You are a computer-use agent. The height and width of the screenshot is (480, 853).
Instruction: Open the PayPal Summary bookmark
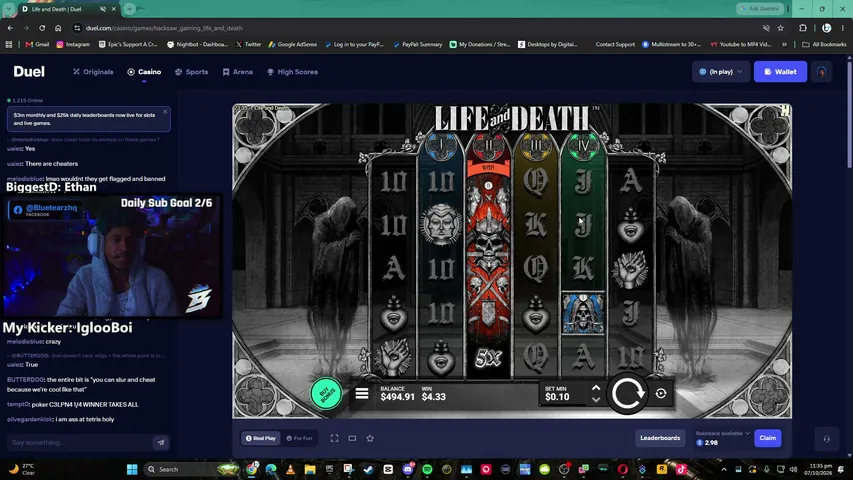[417, 45]
